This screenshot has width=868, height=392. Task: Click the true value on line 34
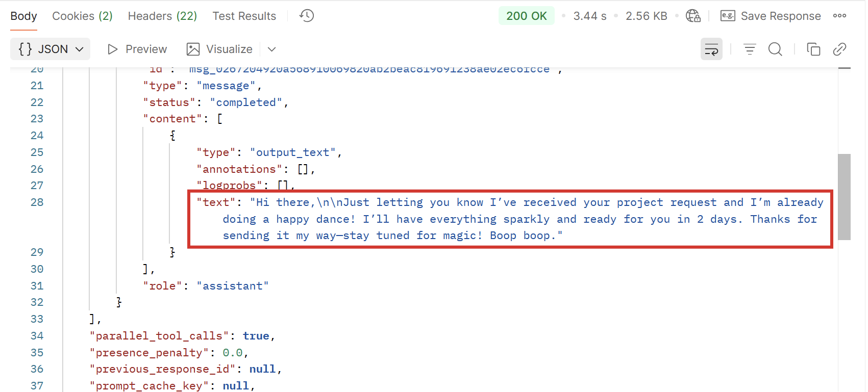coord(256,336)
